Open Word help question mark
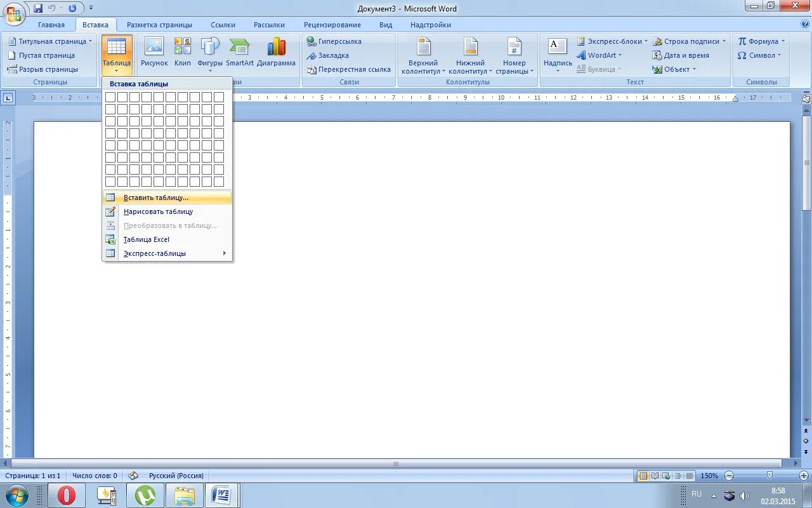This screenshot has height=508, width=812. 804,25
